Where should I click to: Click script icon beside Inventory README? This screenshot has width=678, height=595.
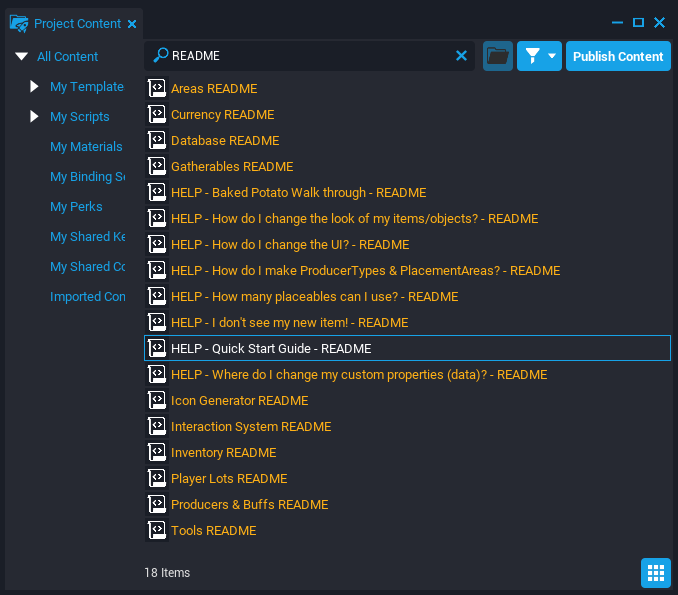coord(156,453)
